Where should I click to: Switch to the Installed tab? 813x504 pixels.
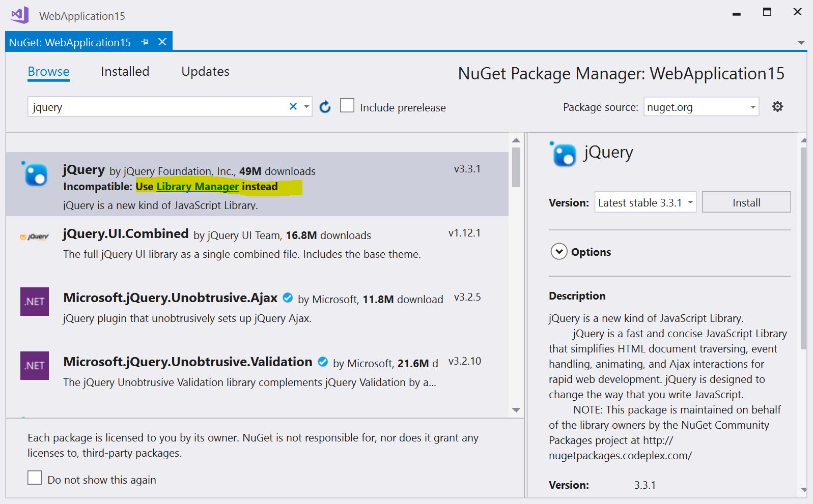click(125, 72)
